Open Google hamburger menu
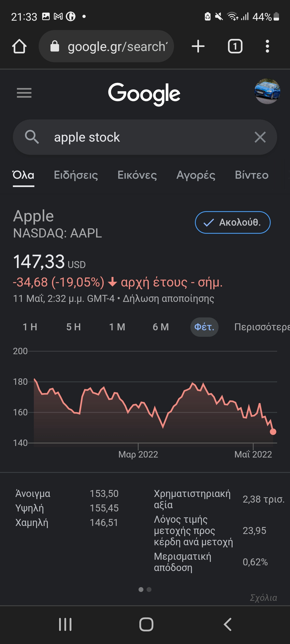The image size is (290, 644). pyautogui.click(x=24, y=93)
